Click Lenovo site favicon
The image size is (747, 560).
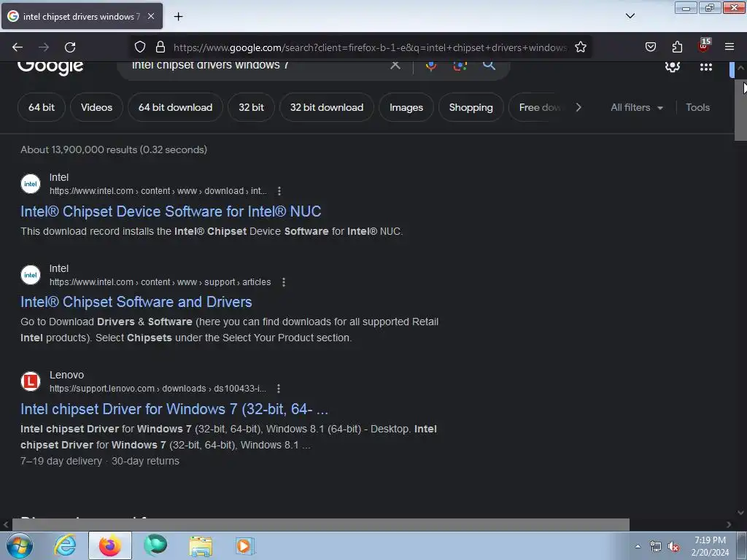(31, 381)
